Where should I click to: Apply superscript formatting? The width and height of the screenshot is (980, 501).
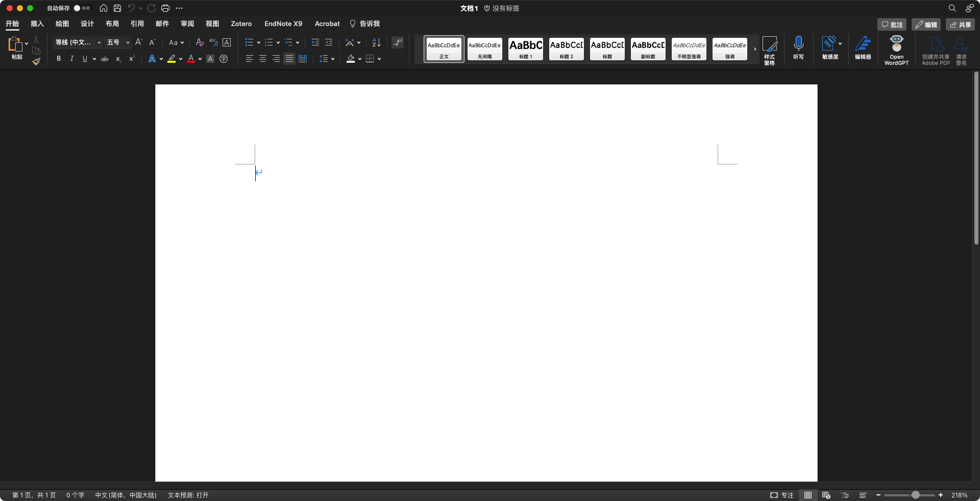click(132, 59)
